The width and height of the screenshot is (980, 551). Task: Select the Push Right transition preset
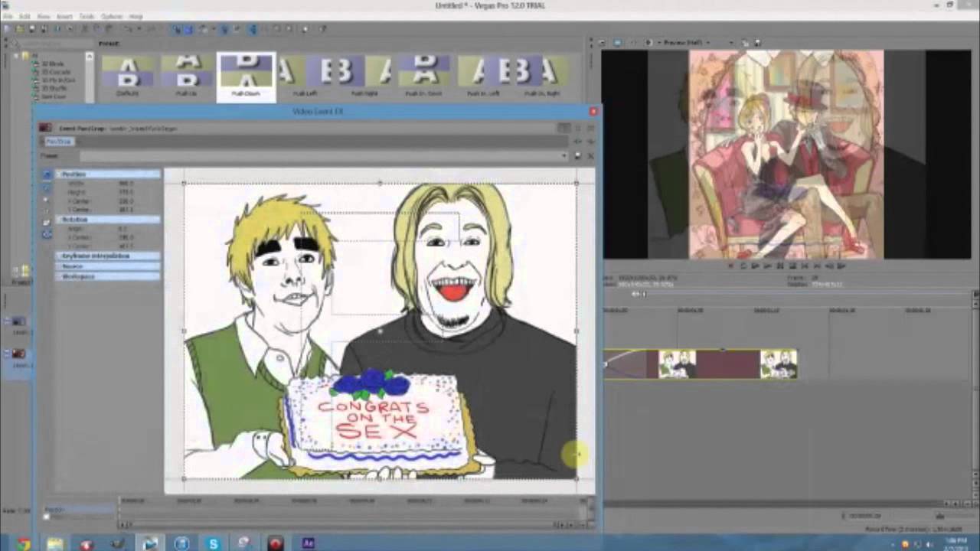[x=364, y=77]
